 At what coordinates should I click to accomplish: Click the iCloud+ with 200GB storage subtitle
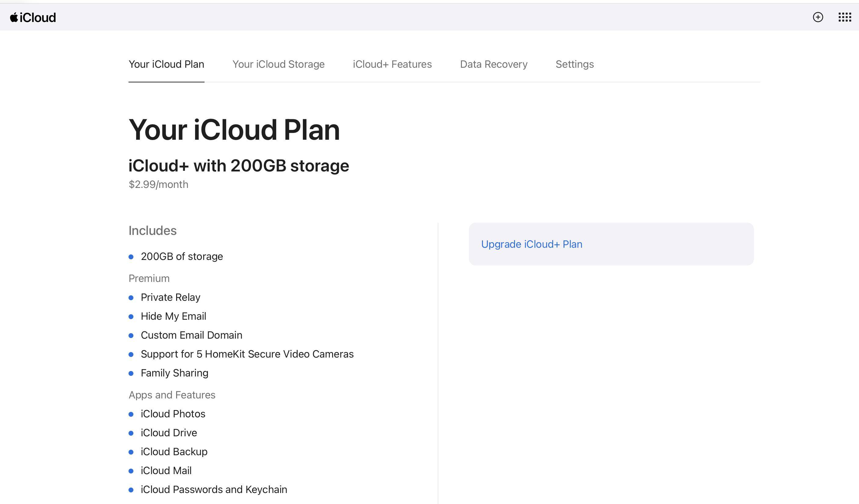tap(239, 166)
